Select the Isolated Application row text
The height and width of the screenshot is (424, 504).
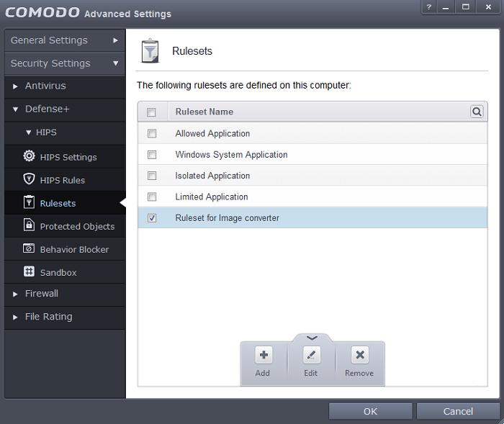[212, 176]
